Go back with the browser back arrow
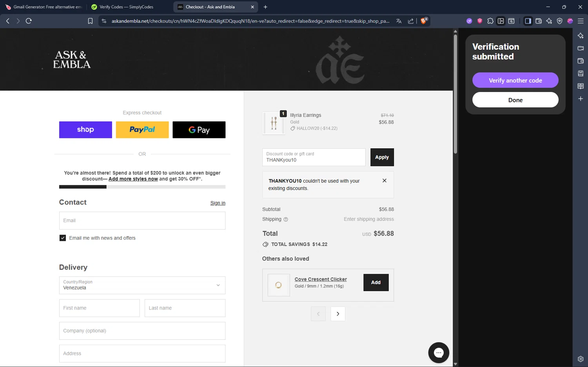 8,21
